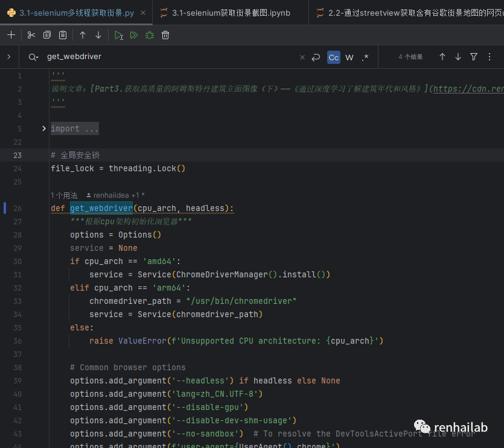Click 'service = Service(chromedriver_path)' line
This screenshot has width=504, height=448.
[x=176, y=314]
